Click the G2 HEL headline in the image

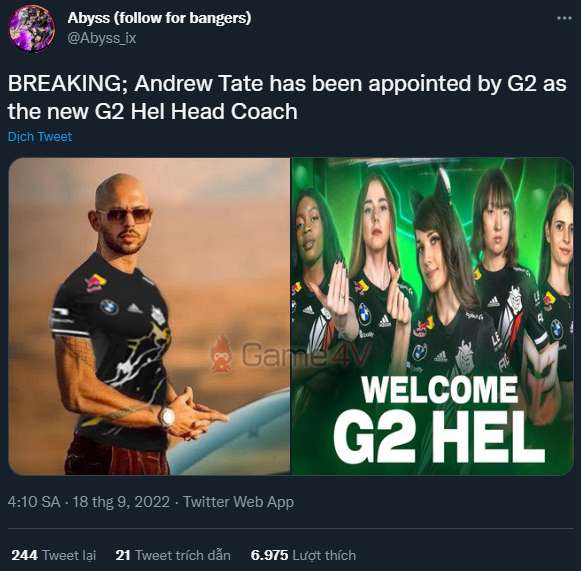[439, 437]
